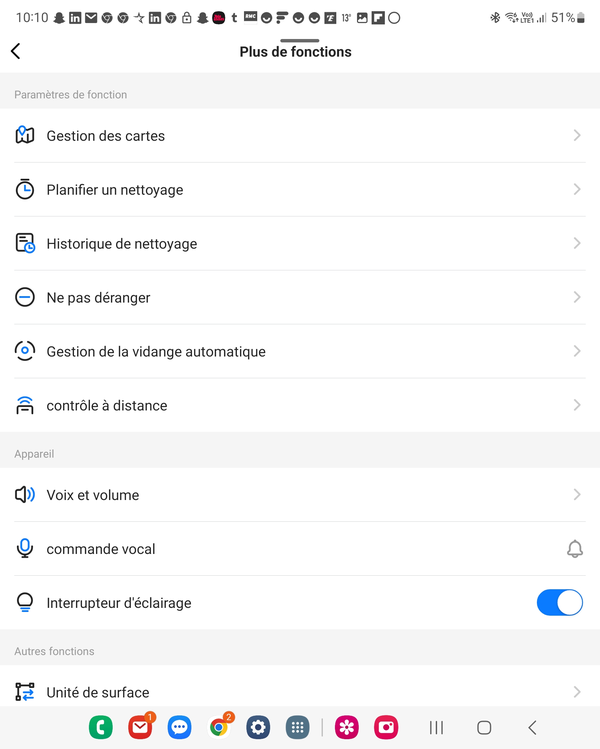Open Chrome from the taskbar
Image resolution: width=600 pixels, height=749 pixels.
point(219,727)
